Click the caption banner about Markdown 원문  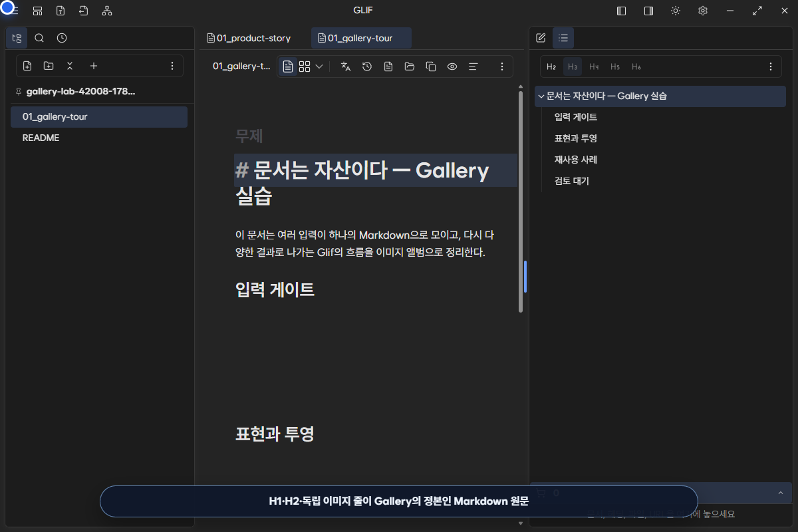398,501
